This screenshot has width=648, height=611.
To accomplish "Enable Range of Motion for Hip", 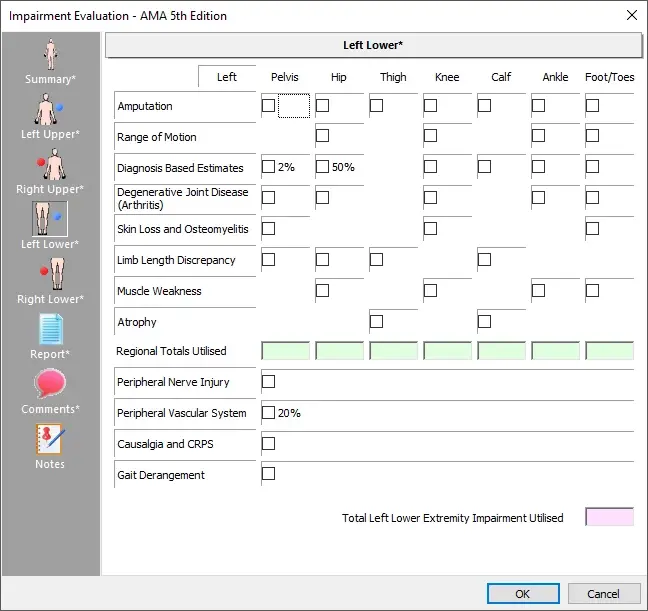I will coord(322,136).
